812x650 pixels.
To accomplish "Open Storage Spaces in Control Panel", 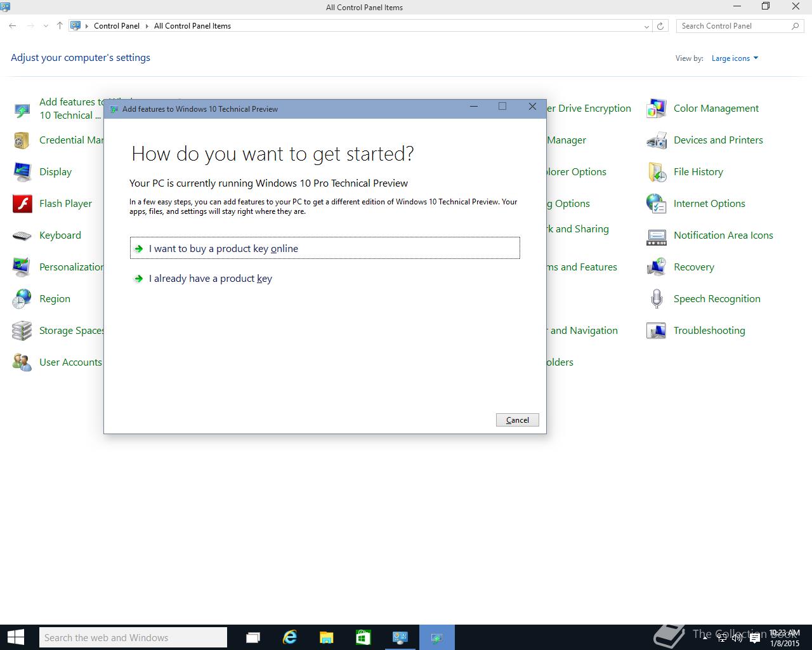I will tap(58, 331).
